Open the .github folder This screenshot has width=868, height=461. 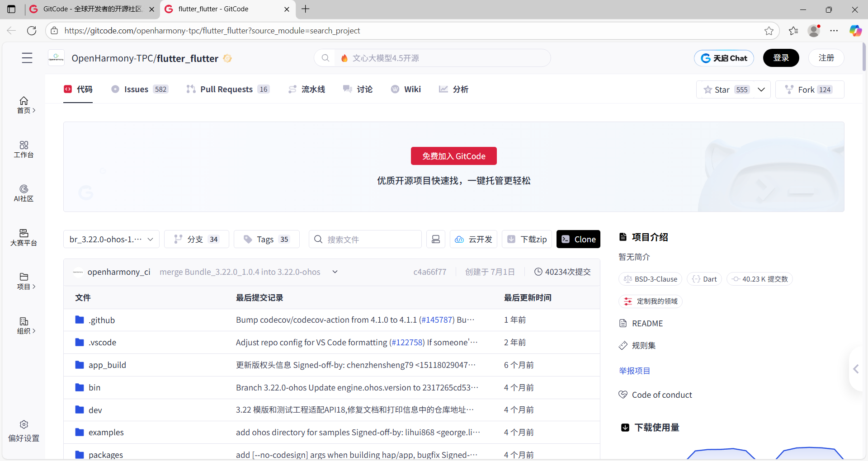tap(102, 320)
